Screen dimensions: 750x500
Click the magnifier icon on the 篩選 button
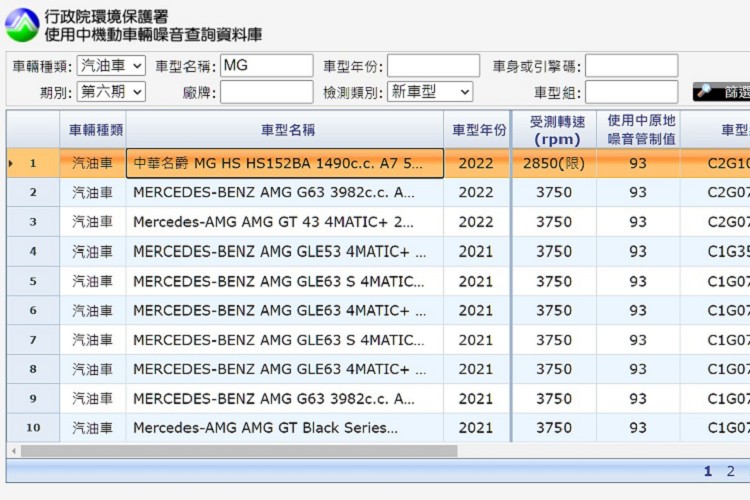pyautogui.click(x=705, y=92)
